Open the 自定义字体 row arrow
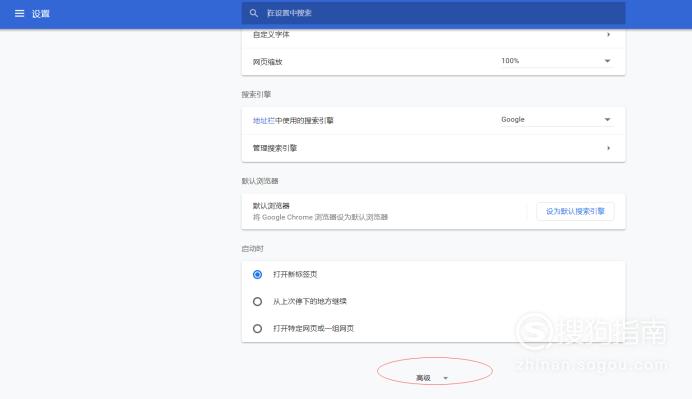The width and height of the screenshot is (692, 399). coord(609,34)
